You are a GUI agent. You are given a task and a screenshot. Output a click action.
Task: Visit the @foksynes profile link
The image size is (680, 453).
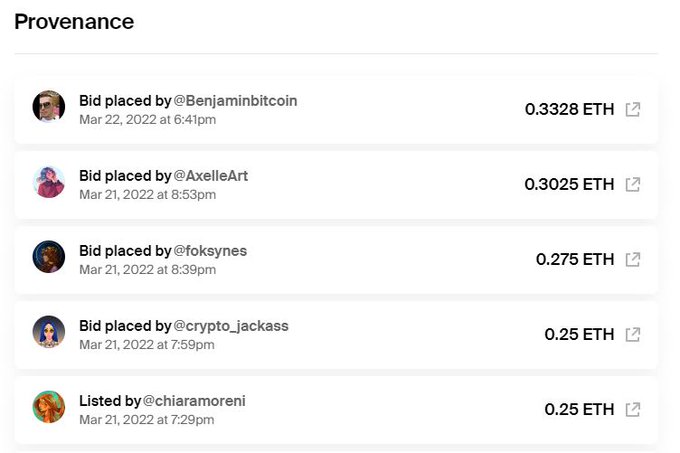coord(210,251)
